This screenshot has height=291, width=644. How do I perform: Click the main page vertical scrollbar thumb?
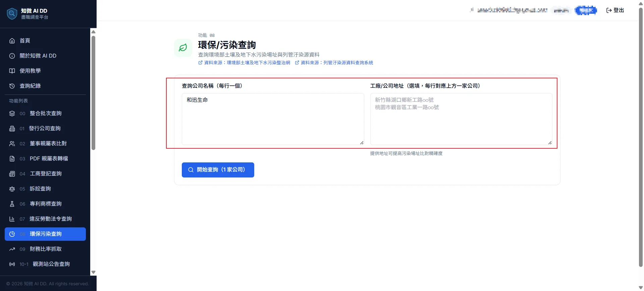641,137
